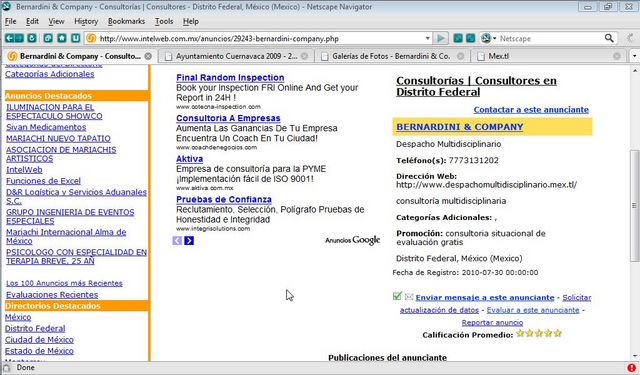
Task: Close the Ayuntamiento Cuernavaca tab
Action: click(304, 56)
